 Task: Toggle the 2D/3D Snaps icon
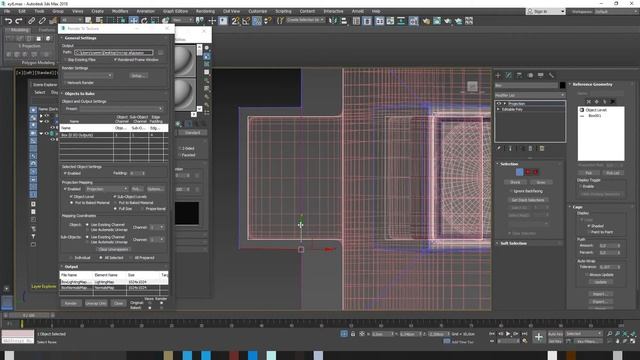pyautogui.click(x=236, y=21)
